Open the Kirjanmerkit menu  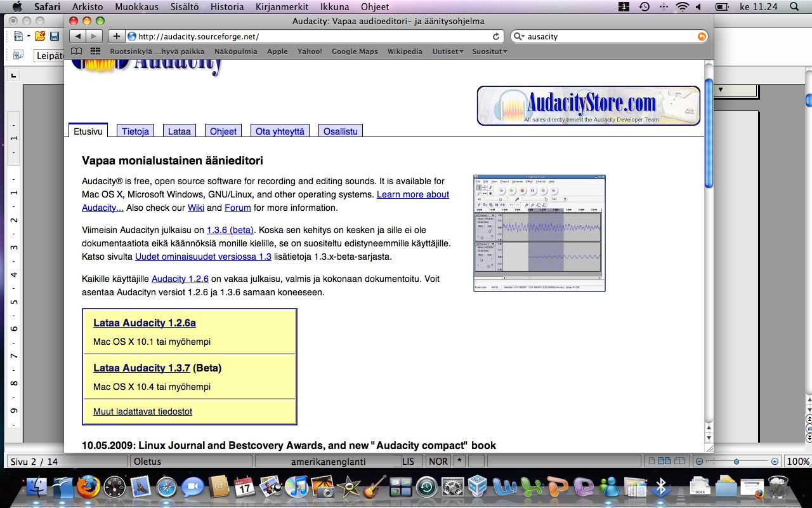(x=282, y=7)
